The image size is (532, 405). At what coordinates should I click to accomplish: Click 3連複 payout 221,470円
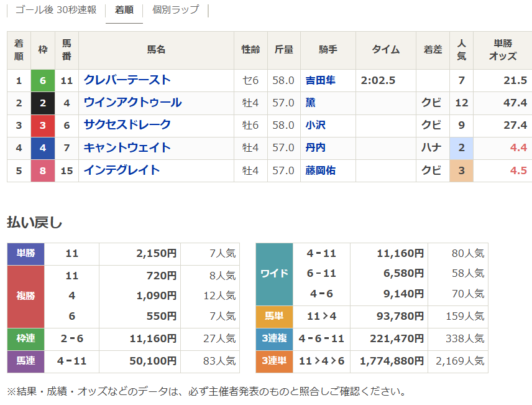[397, 339]
